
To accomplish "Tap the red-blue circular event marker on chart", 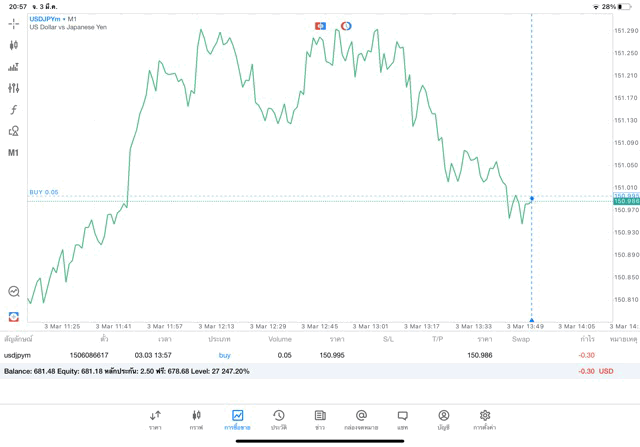I will pos(346,25).
